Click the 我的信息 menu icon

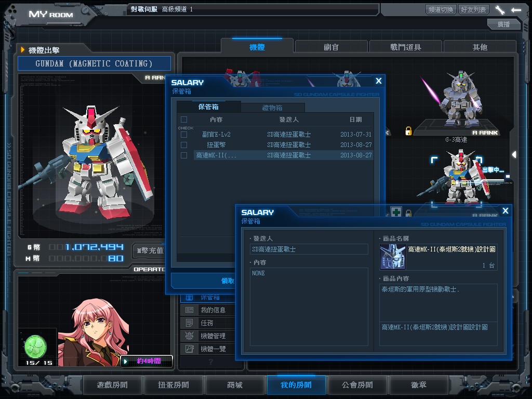190,310
